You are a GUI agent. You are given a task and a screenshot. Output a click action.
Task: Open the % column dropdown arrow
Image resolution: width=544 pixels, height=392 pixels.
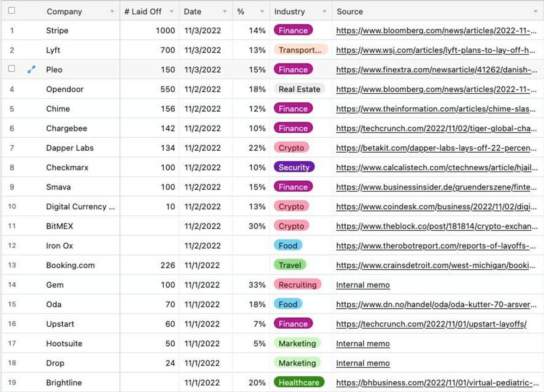[262, 11]
